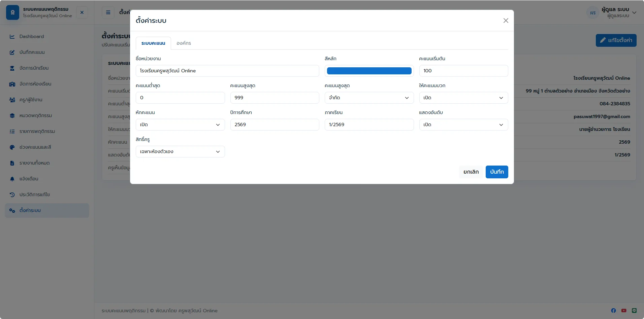The width and height of the screenshot is (644, 319).
Task: Click phone number 084-2384835 in background
Action: pos(615,104)
